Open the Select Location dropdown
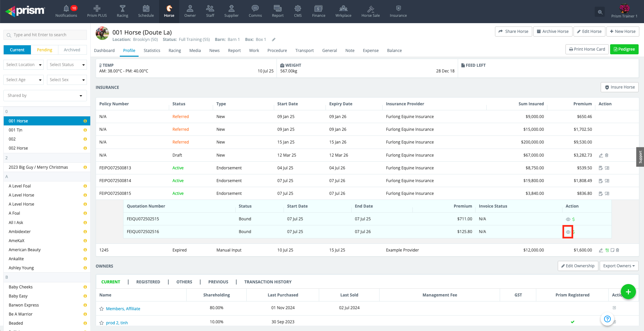Image resolution: width=644 pixels, height=331 pixels. tap(23, 65)
